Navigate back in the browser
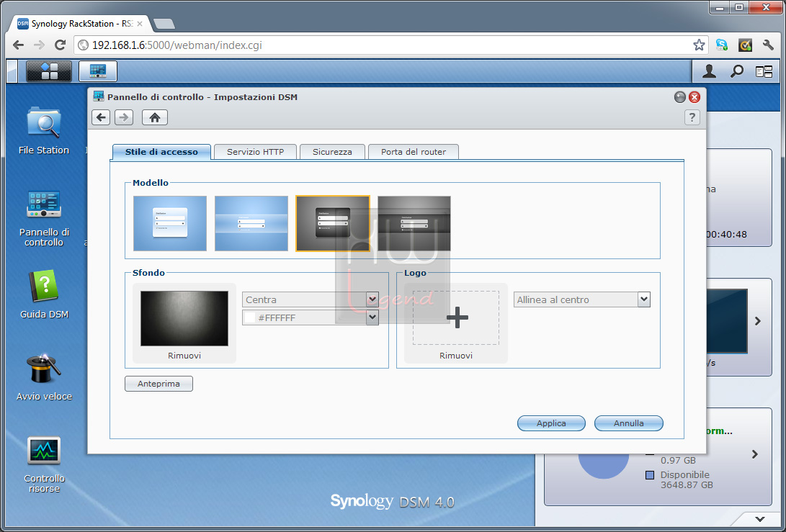Image resolution: width=786 pixels, height=532 pixels. coord(19,45)
